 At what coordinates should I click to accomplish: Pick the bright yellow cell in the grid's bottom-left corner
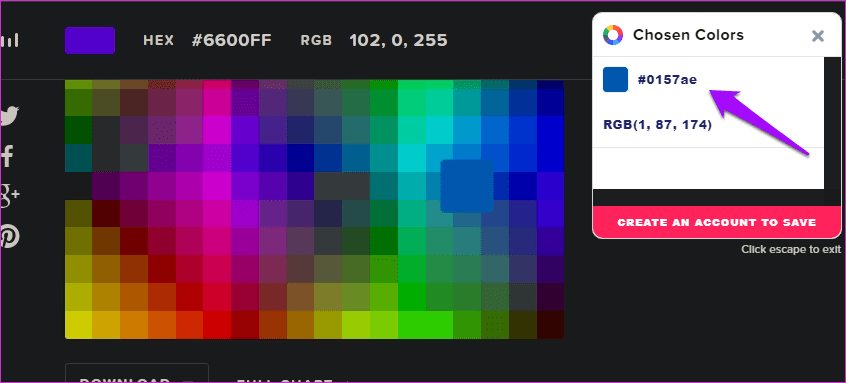pos(79,325)
